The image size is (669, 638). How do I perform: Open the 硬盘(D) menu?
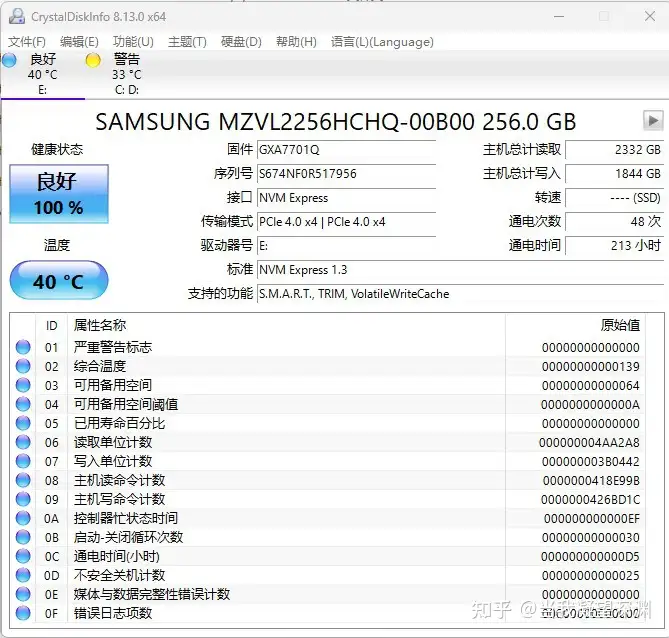(x=241, y=42)
